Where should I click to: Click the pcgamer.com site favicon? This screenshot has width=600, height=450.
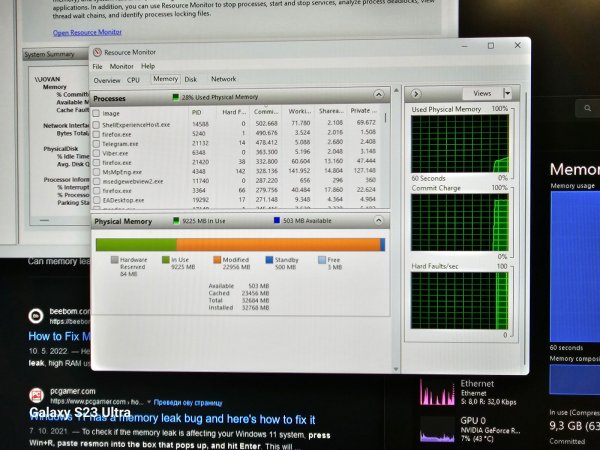tap(36, 395)
